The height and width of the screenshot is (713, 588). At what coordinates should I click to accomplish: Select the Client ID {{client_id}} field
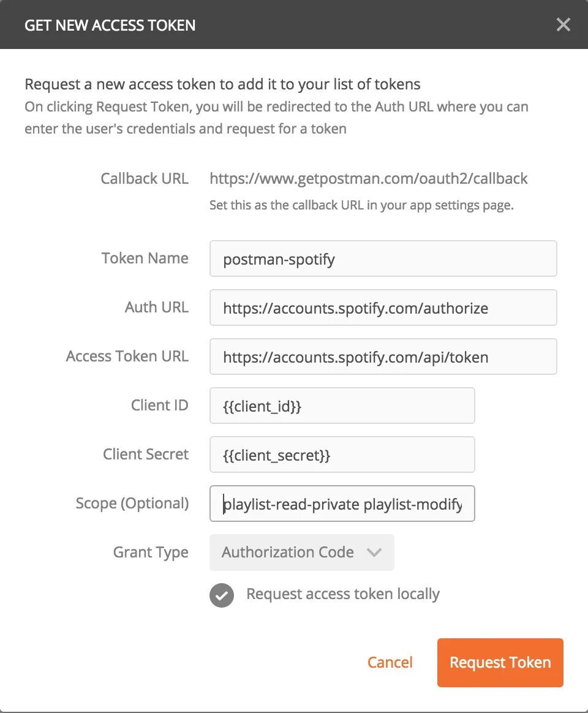point(342,406)
